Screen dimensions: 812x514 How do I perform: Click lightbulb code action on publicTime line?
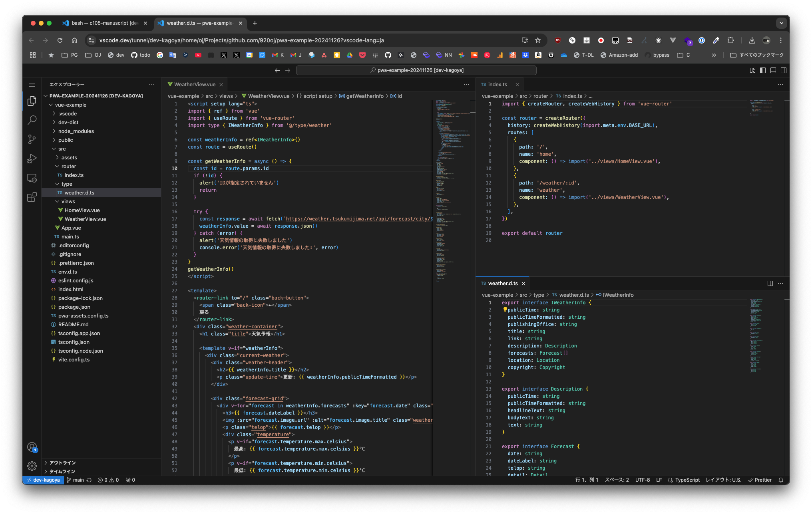505,310
